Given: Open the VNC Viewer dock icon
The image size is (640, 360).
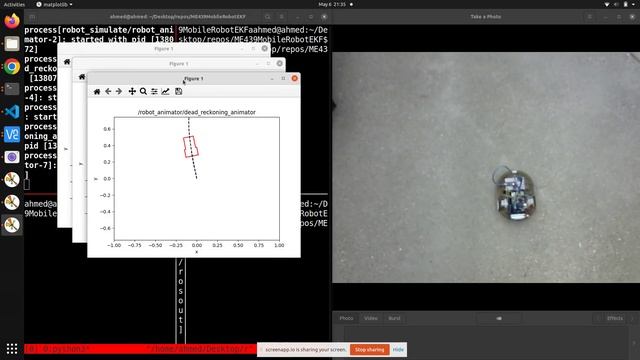Looking at the screenshot, I should click(12, 134).
